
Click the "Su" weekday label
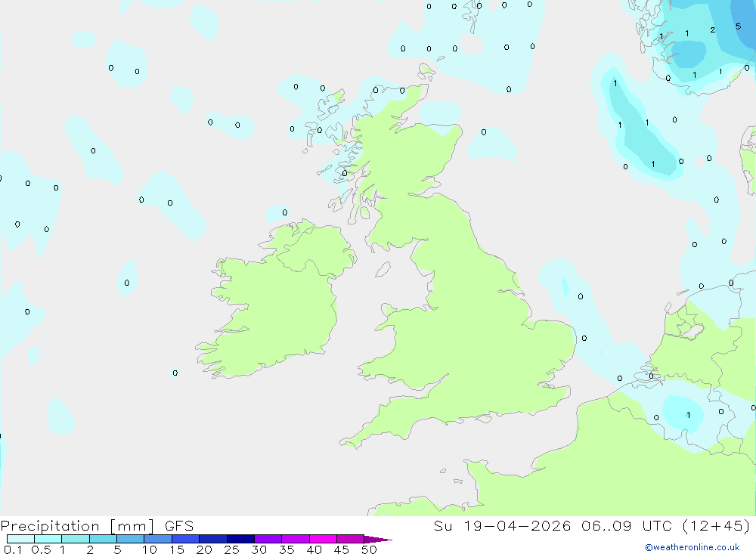(x=442, y=525)
